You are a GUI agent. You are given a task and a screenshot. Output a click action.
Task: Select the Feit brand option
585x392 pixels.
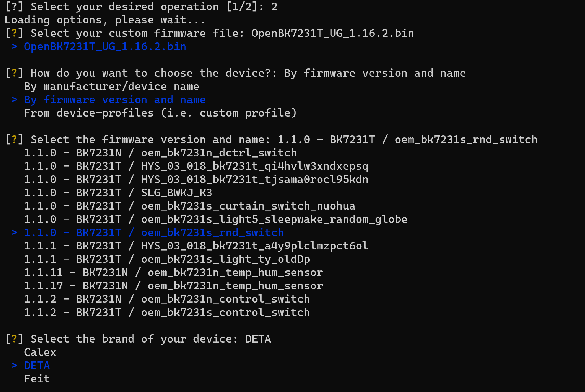tap(37, 379)
